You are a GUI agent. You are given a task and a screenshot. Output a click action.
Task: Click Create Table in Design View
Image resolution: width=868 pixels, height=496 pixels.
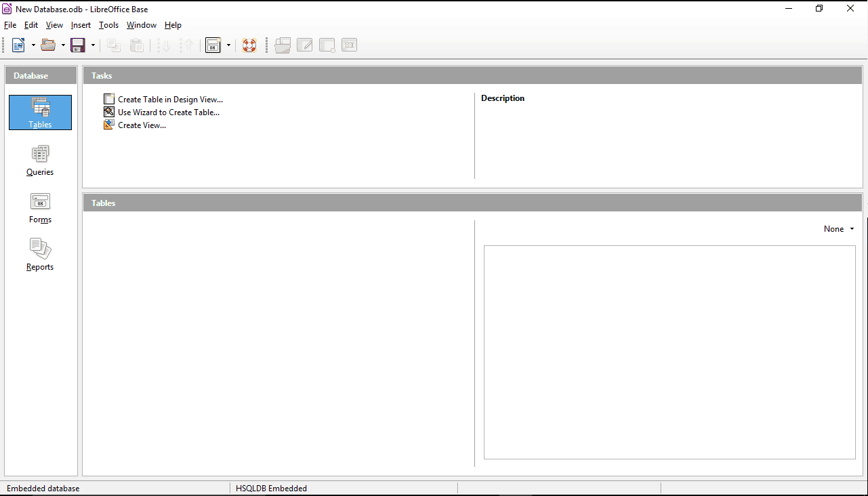[170, 100]
